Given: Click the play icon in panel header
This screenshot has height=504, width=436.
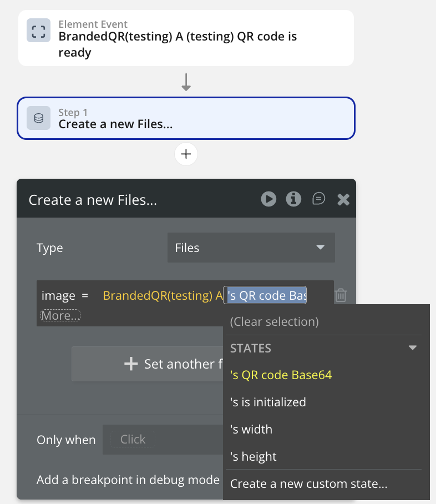Looking at the screenshot, I should [268, 199].
